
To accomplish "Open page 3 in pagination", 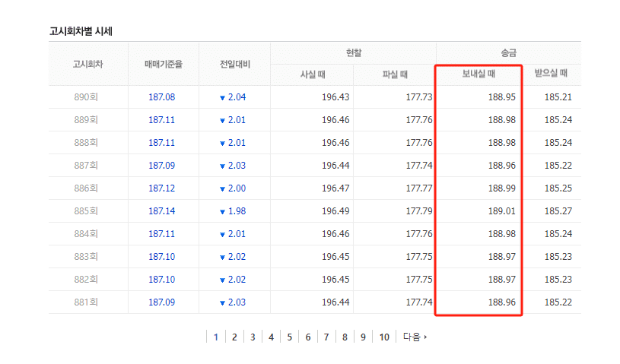I will pyautogui.click(x=253, y=337).
